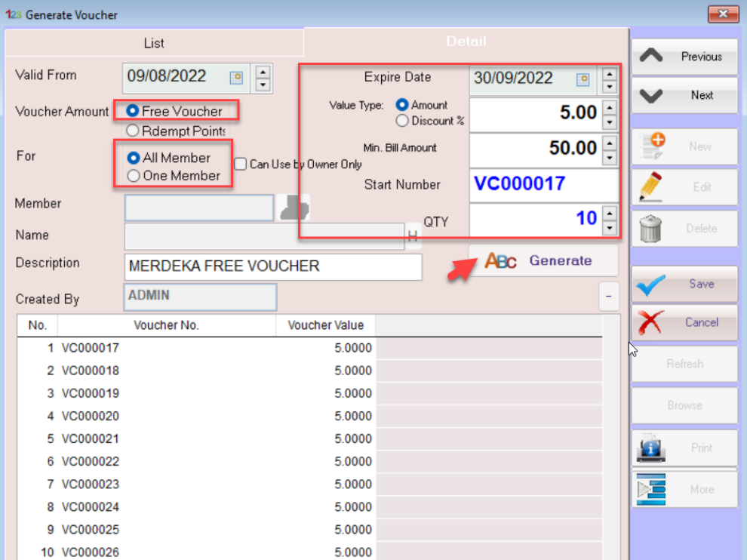This screenshot has height=560, width=747.
Task: Click the Start Number field VC000017
Action: [x=543, y=185]
